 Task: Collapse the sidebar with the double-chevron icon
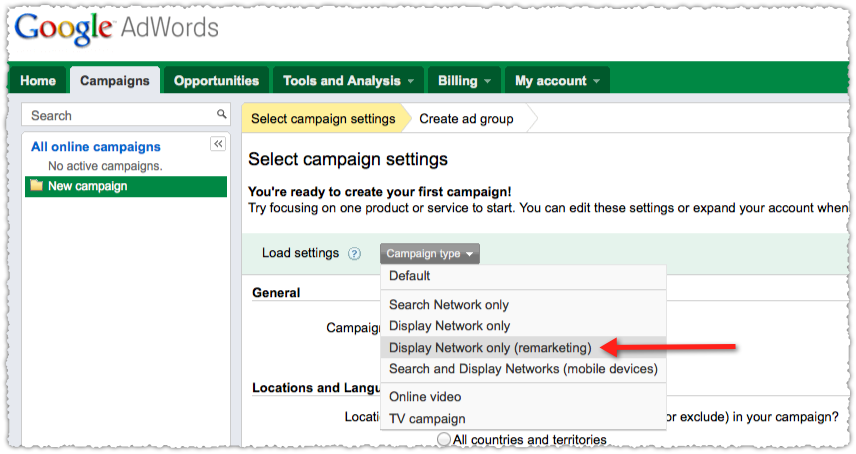218,144
